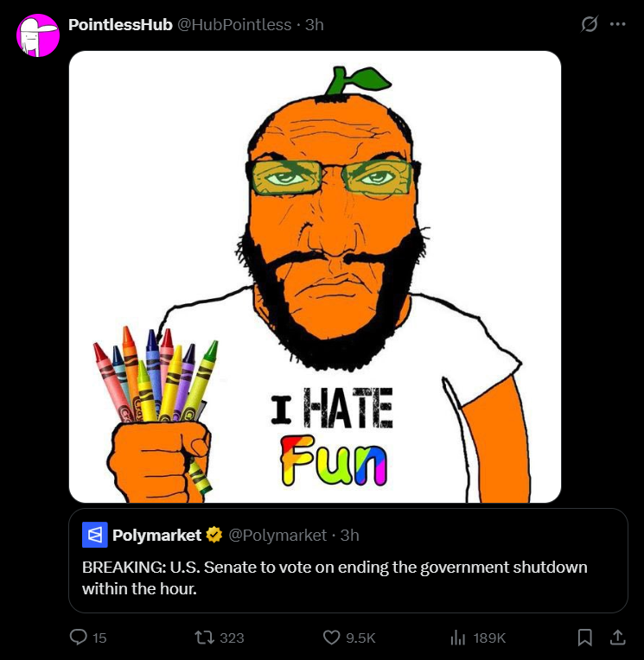Open the PointlessHub display name link
The image size is (644, 660).
tap(120, 24)
